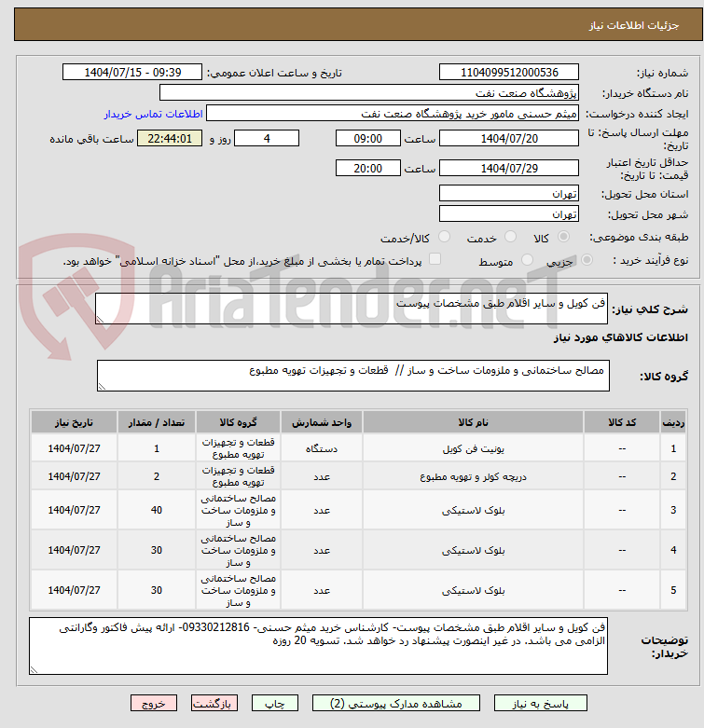The width and height of the screenshot is (704, 728).
Task: Click the دستگاه unit cell in row 1
Action: pos(322,448)
